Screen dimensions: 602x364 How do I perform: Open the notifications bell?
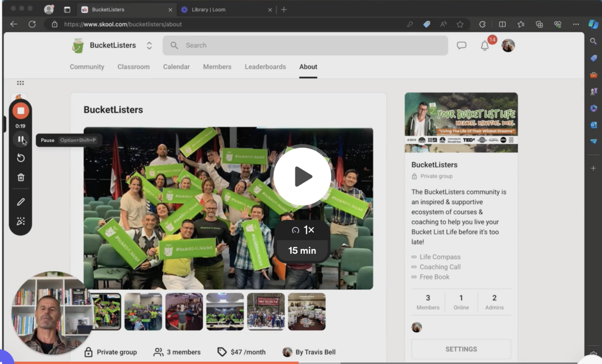[x=485, y=46]
